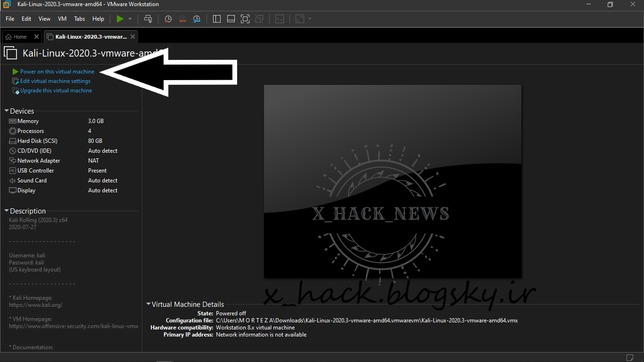The width and height of the screenshot is (644, 362).
Task: Open the File menu
Action: [x=10, y=19]
